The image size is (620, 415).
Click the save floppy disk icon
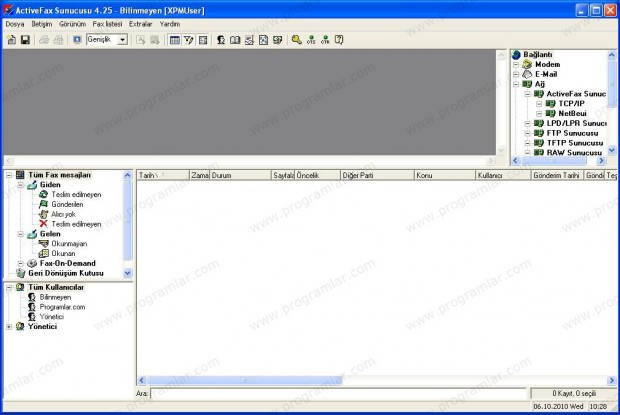[25, 40]
